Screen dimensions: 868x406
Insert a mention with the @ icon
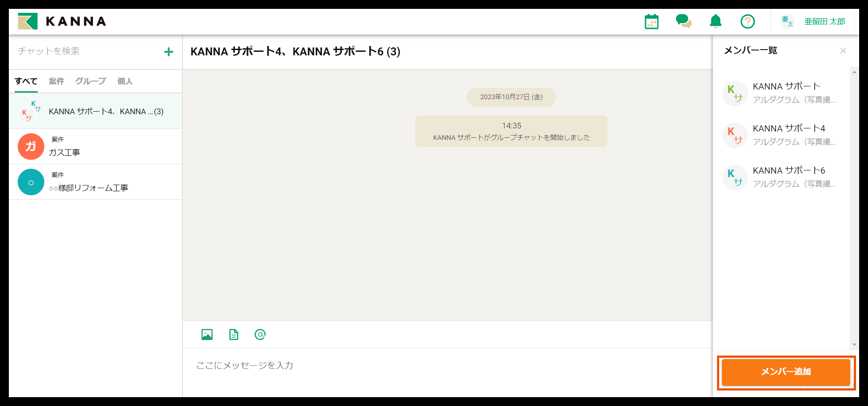260,335
